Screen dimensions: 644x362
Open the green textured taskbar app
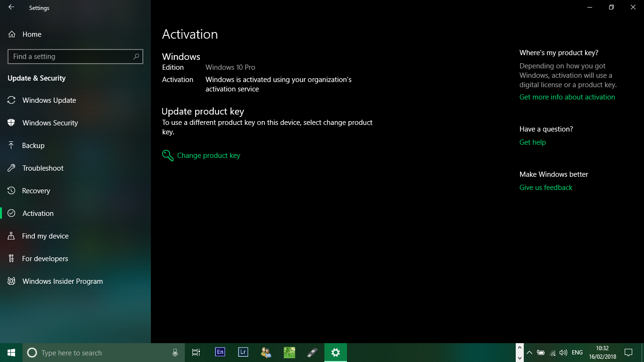coord(289,352)
